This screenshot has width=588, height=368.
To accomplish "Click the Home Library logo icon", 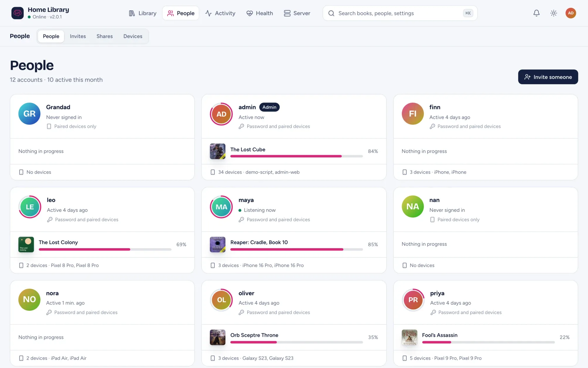I will [x=17, y=13].
